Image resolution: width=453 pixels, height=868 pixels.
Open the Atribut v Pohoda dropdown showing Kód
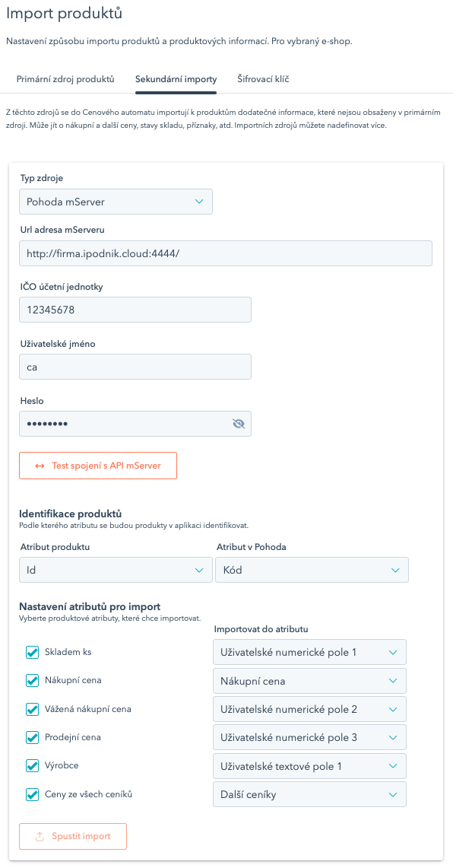point(312,569)
